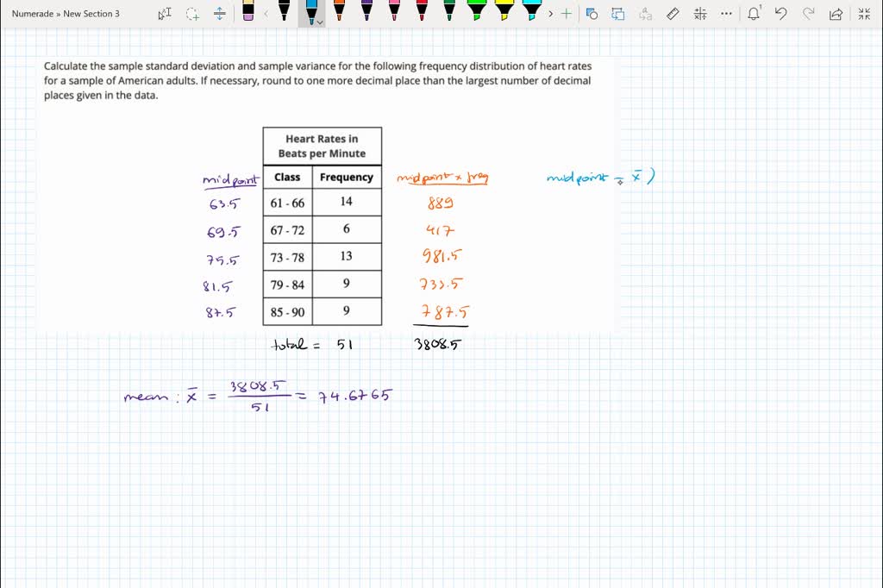Click the '61 - 66' class cell
This screenshot has width=883, height=588.
287,203
